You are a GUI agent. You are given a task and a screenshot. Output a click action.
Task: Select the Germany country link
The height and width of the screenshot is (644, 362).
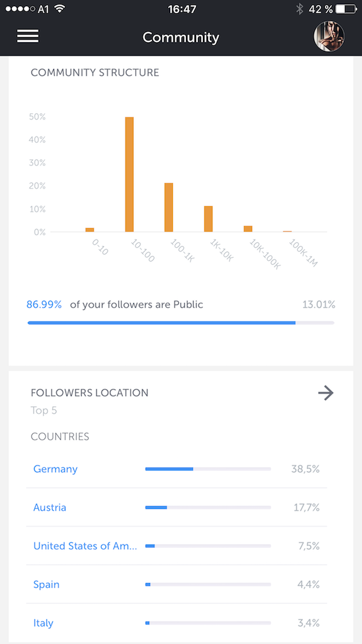pos(55,469)
